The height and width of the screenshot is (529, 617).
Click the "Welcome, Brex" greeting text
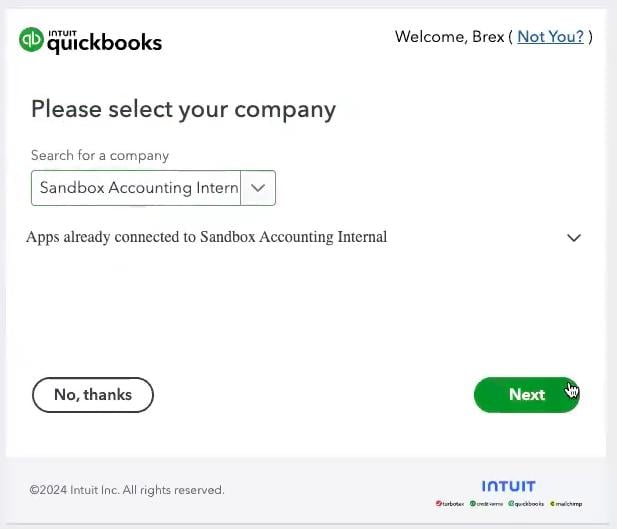pyautogui.click(x=449, y=37)
